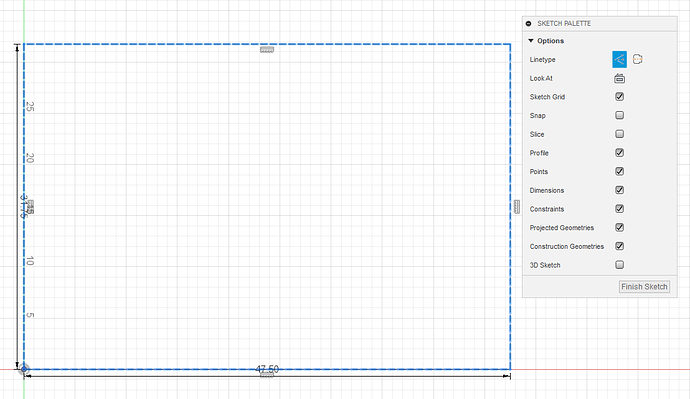Click the constraint icon on the top edge

tap(267, 50)
